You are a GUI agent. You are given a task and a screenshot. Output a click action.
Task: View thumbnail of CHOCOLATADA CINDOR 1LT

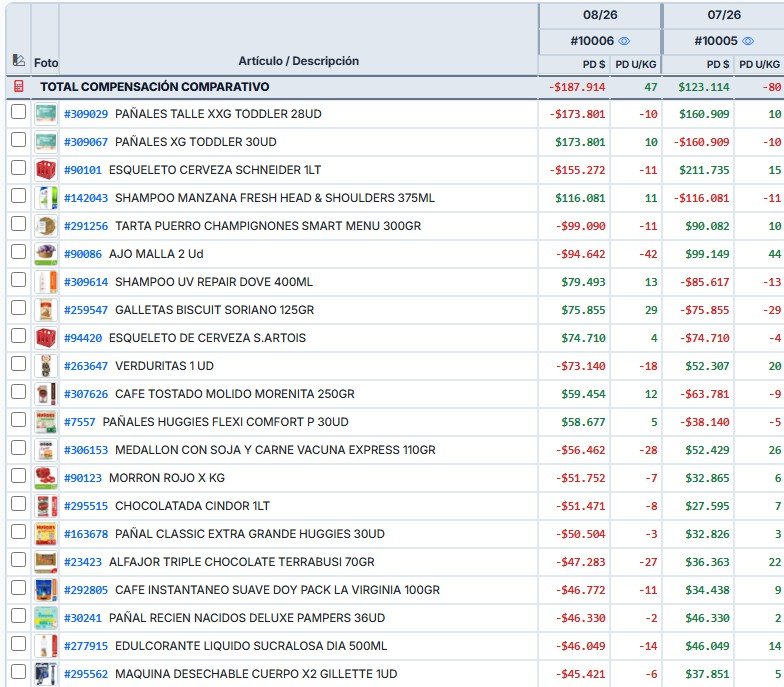coord(46,506)
